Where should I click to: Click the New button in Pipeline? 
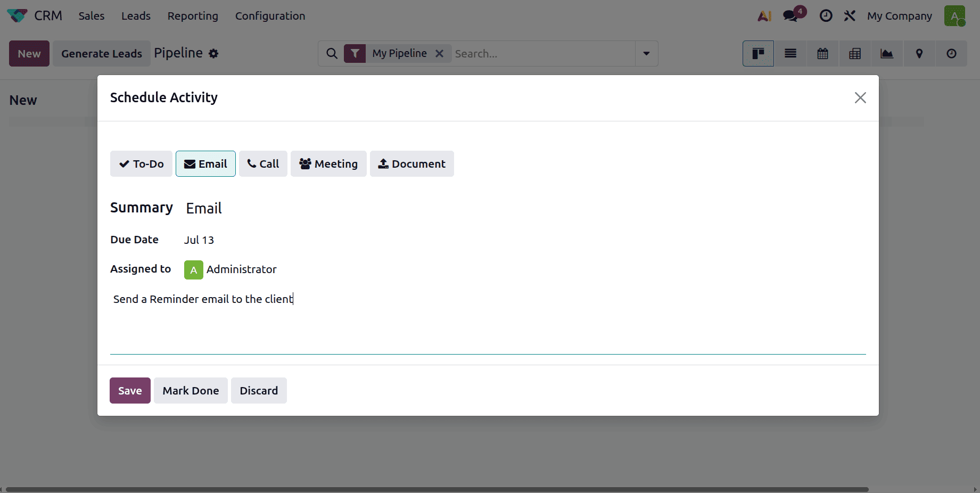pyautogui.click(x=29, y=54)
